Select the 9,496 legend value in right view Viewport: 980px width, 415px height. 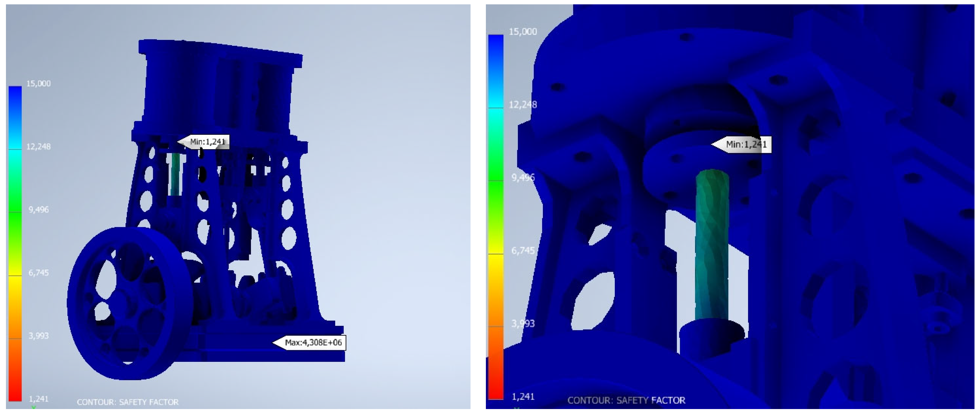pos(523,178)
